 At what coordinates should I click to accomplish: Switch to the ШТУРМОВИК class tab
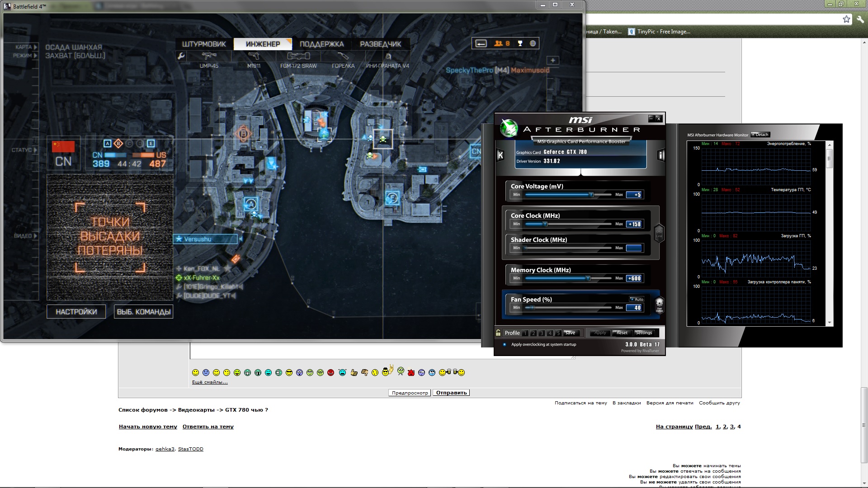pyautogui.click(x=204, y=44)
